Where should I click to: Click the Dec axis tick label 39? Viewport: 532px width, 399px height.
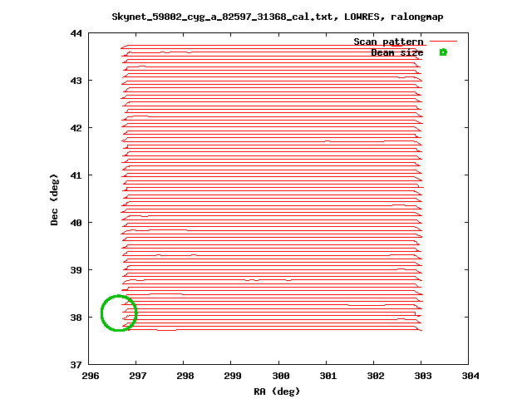[76, 270]
